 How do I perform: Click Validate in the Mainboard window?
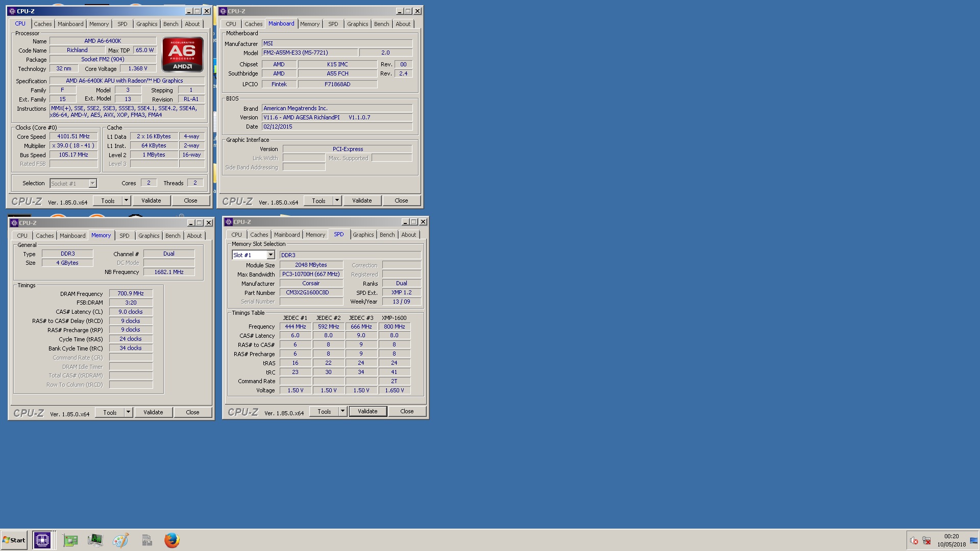pyautogui.click(x=362, y=201)
